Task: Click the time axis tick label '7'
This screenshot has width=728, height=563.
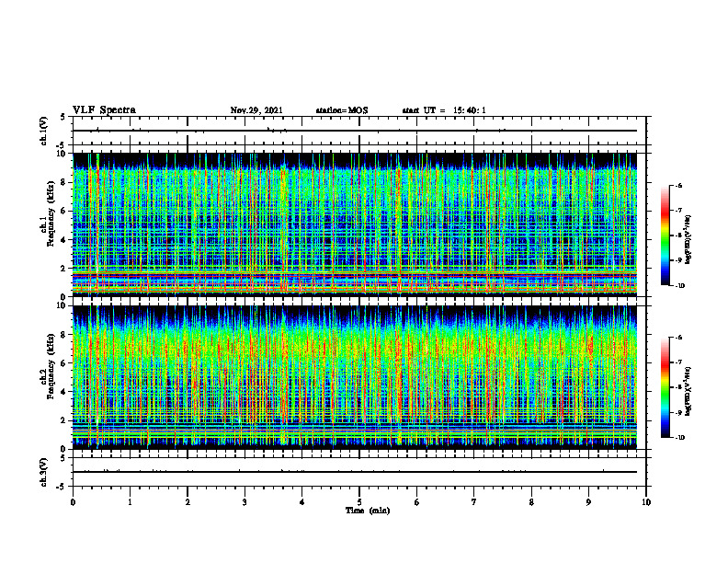Action: pos(474,502)
